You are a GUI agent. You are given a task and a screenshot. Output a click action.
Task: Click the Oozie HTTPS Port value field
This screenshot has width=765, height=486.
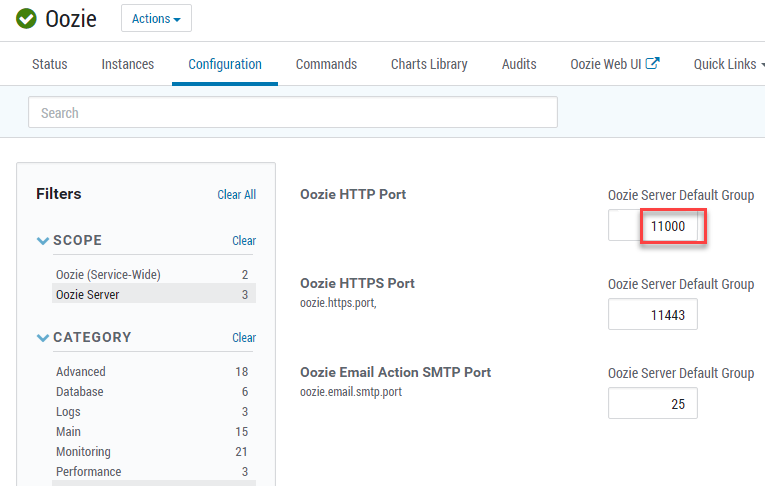653,314
